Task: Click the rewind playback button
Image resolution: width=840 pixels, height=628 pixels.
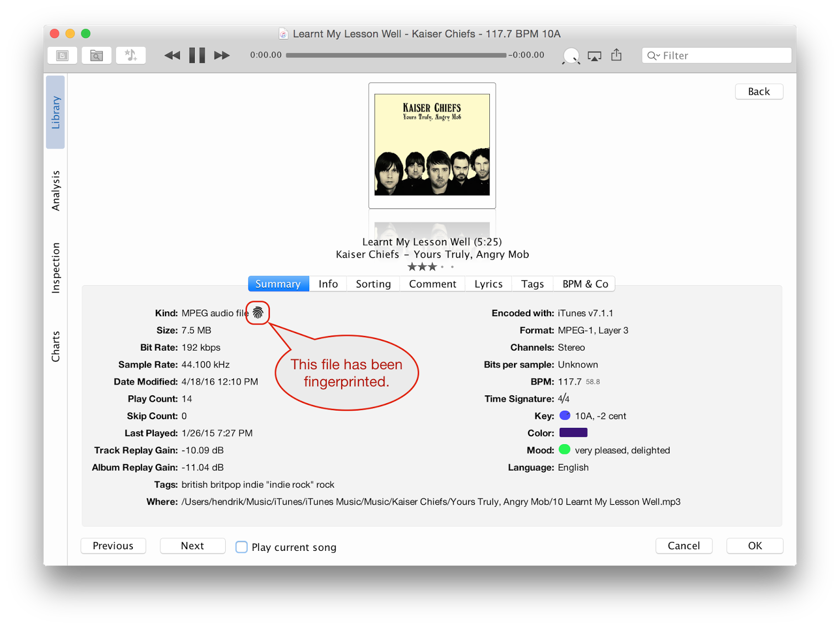Action: click(172, 55)
